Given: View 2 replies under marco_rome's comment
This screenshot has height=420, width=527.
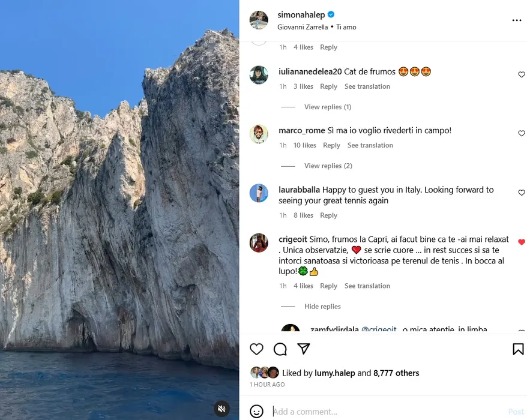Looking at the screenshot, I should [x=328, y=166].
